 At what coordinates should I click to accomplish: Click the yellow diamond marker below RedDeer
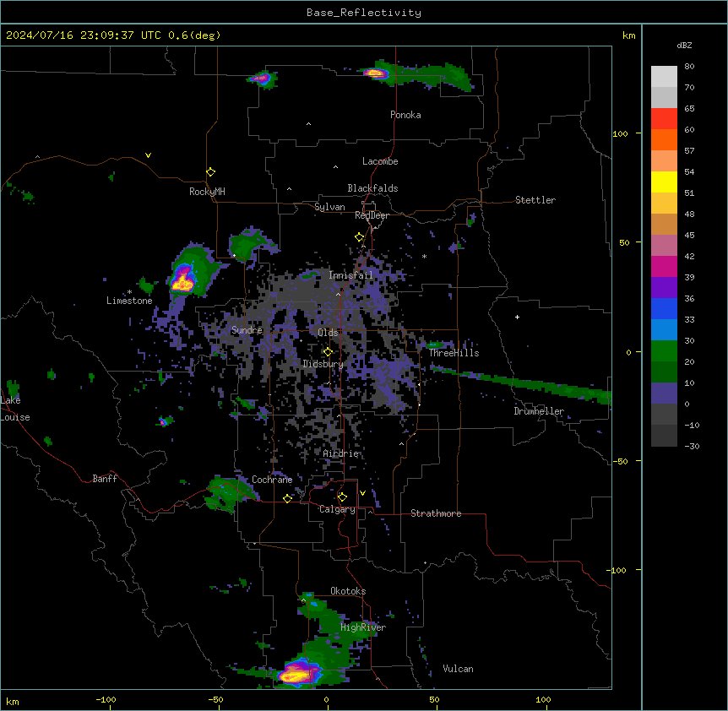tap(360, 237)
